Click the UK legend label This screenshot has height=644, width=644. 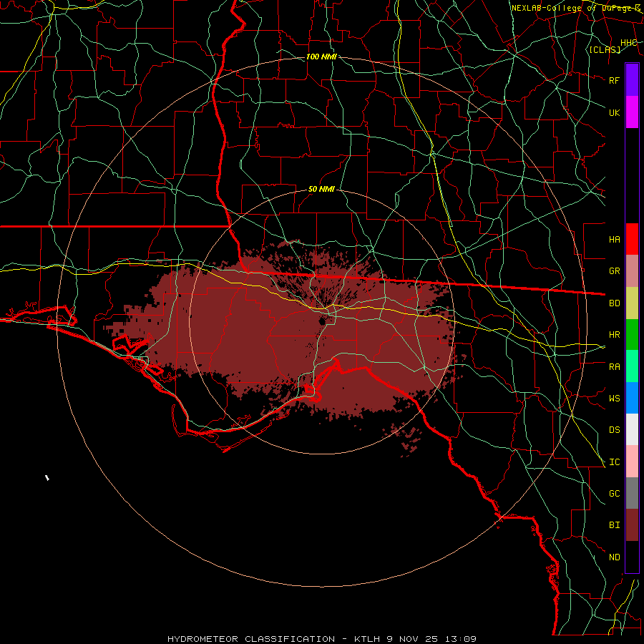(x=615, y=112)
